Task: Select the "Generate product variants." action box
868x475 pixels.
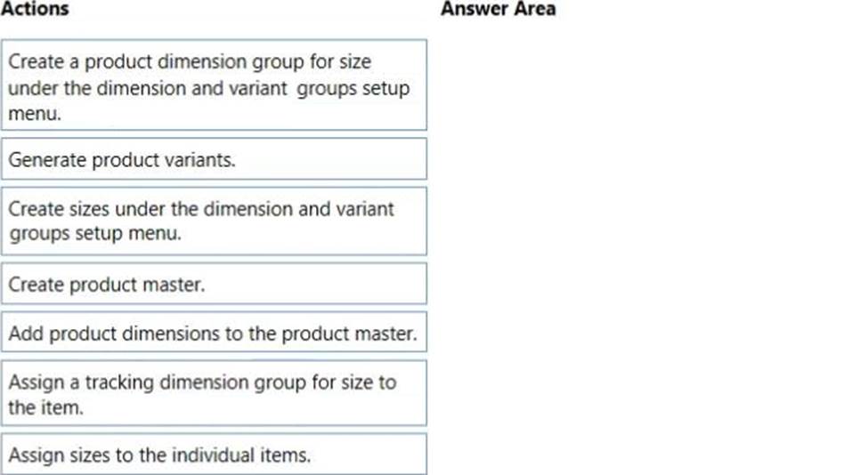Action: (214, 160)
